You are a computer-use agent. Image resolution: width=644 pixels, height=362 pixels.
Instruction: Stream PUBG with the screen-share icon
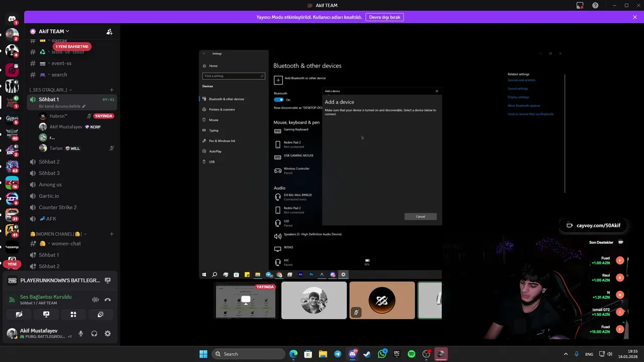[107, 280]
